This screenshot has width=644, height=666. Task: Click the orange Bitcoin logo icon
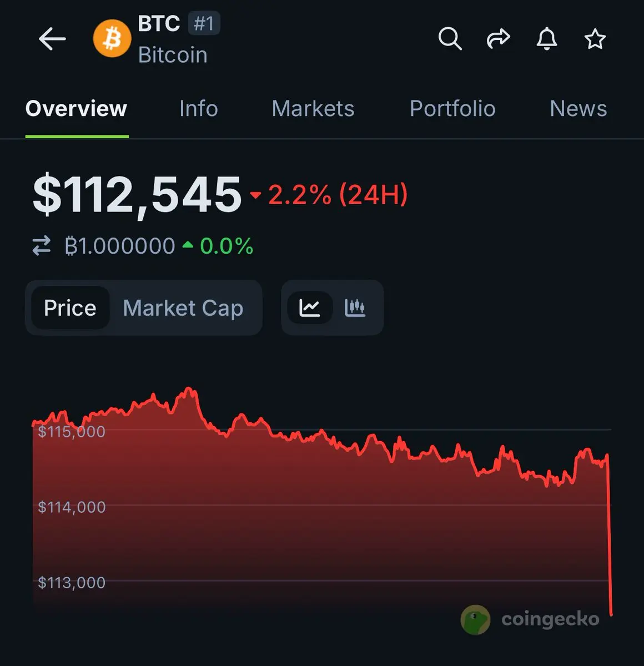112,39
